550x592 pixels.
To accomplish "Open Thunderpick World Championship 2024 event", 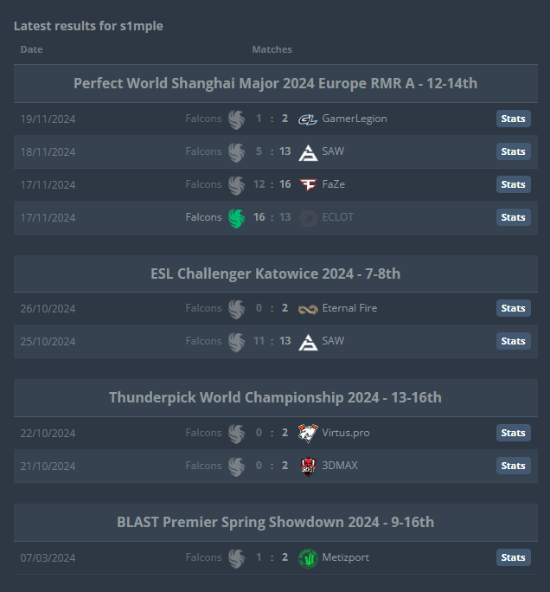I will click(x=276, y=398).
